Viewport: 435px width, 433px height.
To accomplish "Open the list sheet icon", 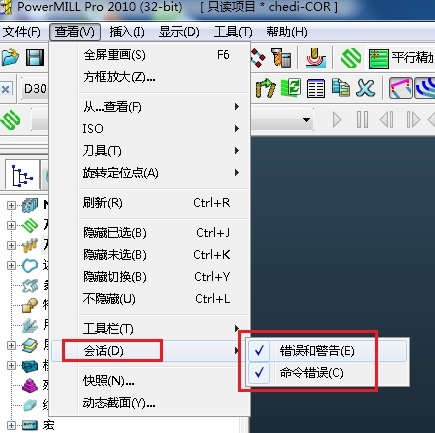I will tap(316, 89).
